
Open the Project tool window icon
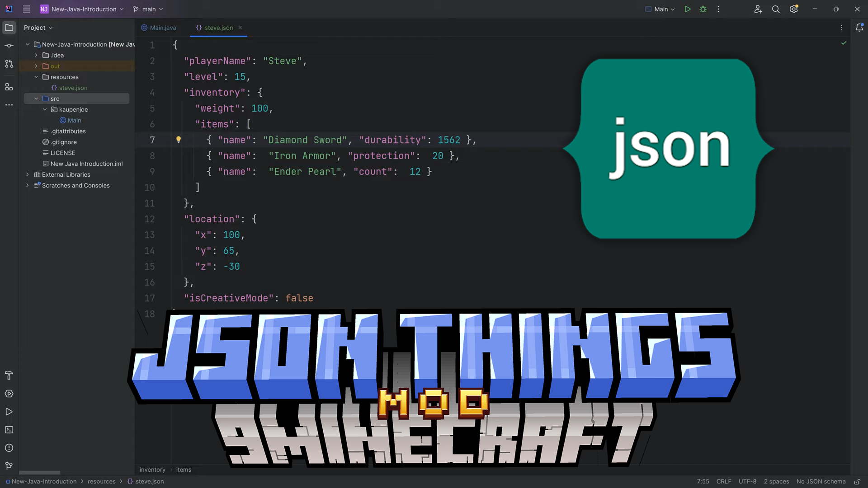[9, 28]
